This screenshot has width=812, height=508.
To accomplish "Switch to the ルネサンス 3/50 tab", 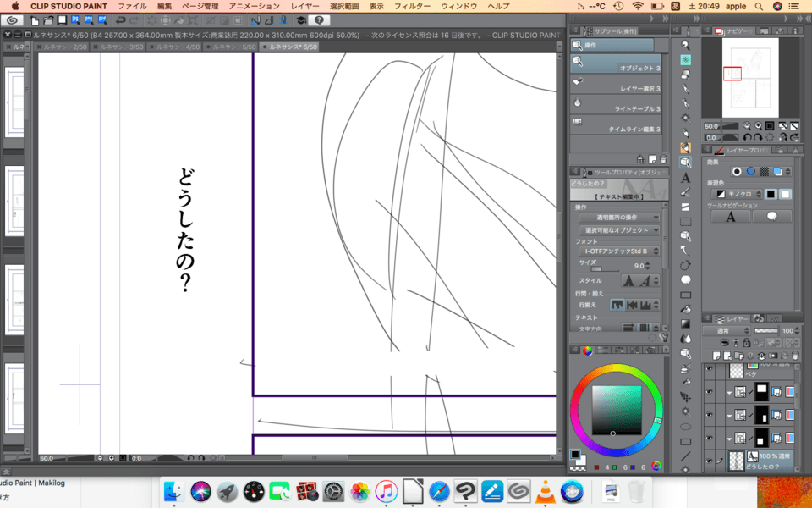I will point(121,47).
